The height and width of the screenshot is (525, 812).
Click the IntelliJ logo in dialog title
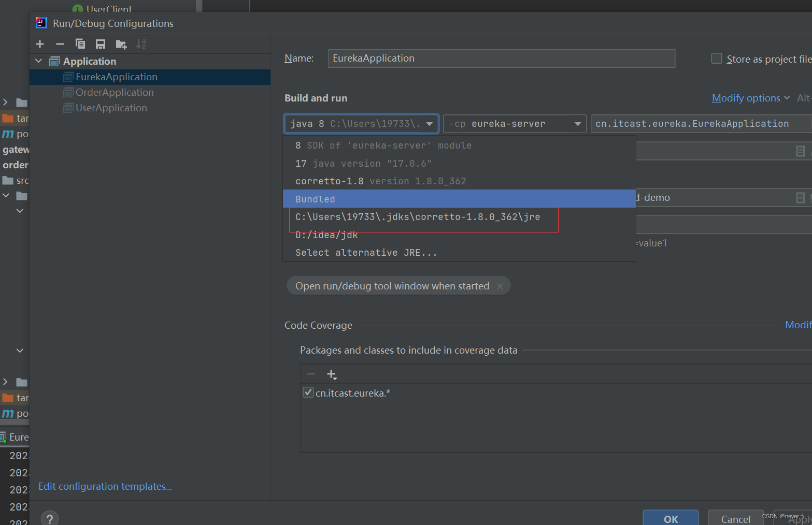pyautogui.click(x=41, y=23)
